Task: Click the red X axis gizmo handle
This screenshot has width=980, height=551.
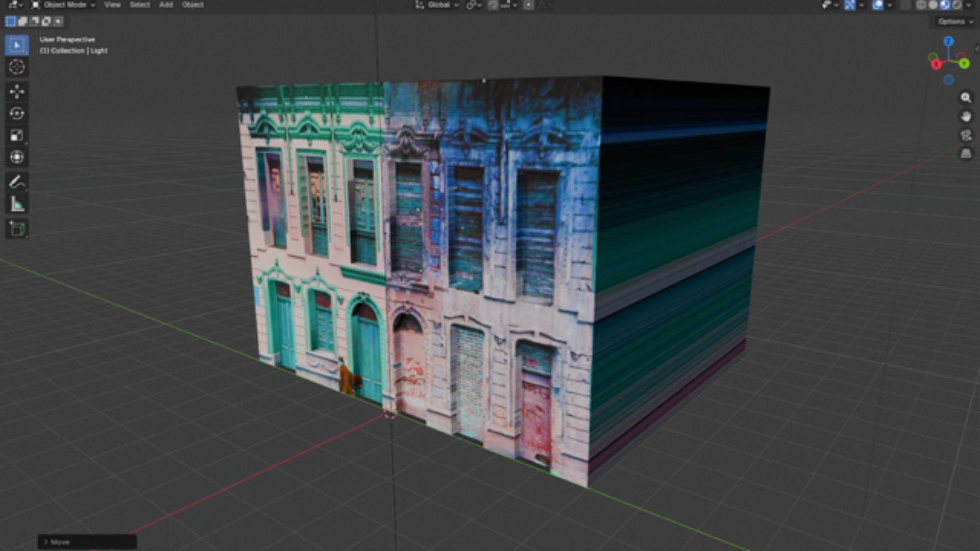Action: (936, 64)
